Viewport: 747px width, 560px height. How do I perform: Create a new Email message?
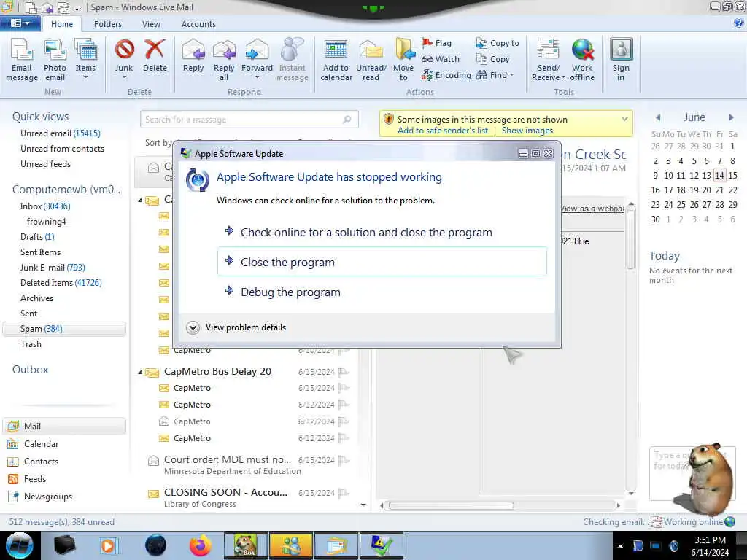click(21, 60)
